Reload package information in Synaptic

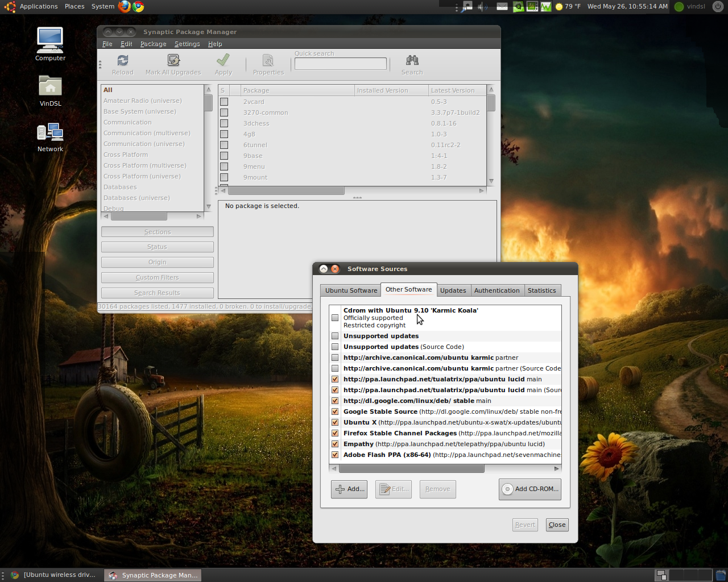point(122,64)
